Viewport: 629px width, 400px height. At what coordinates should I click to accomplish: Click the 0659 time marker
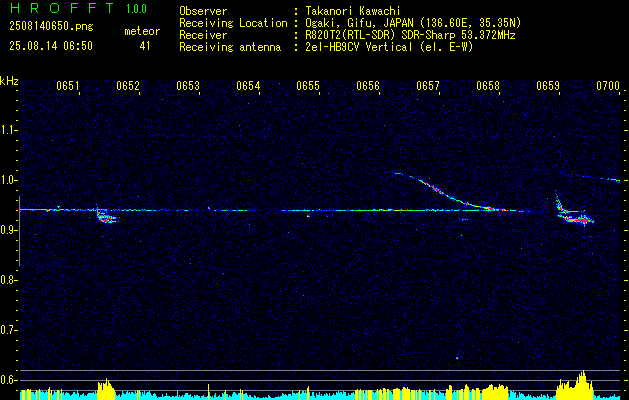click(x=548, y=86)
